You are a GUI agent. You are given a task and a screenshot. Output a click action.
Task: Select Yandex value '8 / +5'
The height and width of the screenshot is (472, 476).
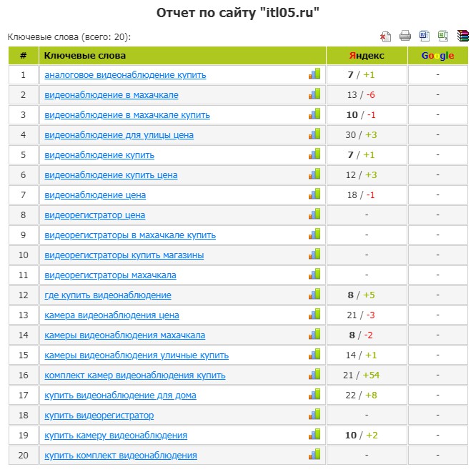click(x=361, y=295)
